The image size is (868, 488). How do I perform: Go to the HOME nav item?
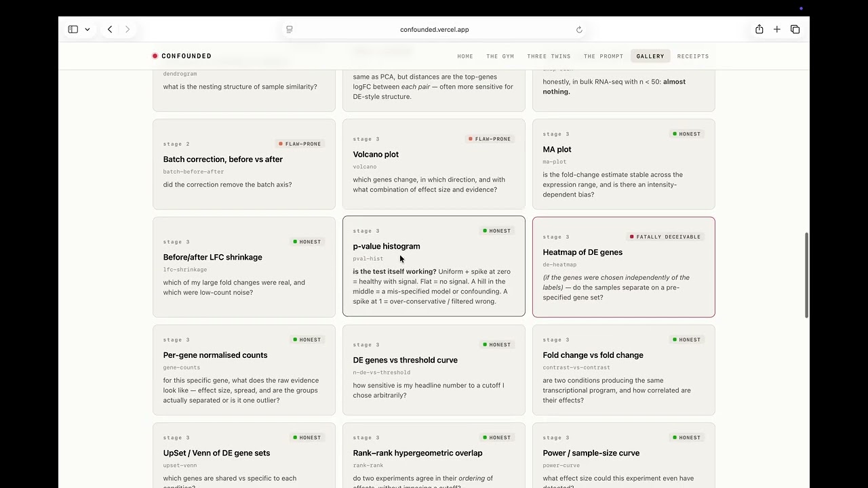click(x=465, y=56)
